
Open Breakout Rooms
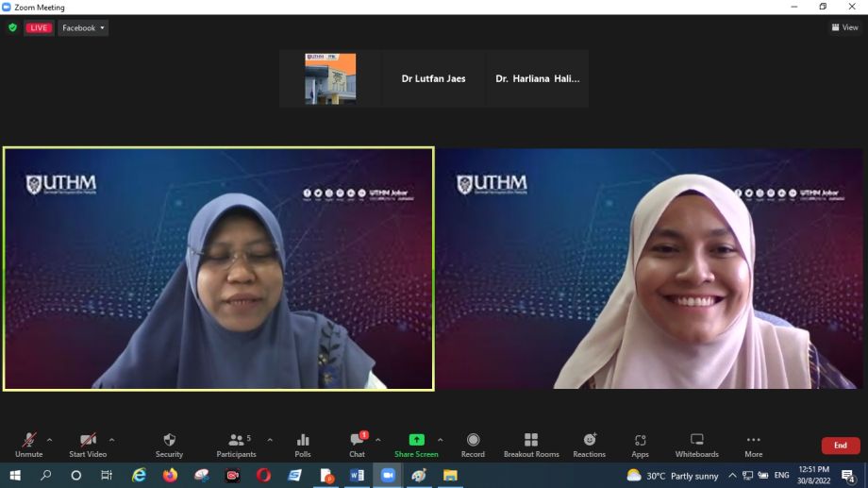pyautogui.click(x=531, y=440)
